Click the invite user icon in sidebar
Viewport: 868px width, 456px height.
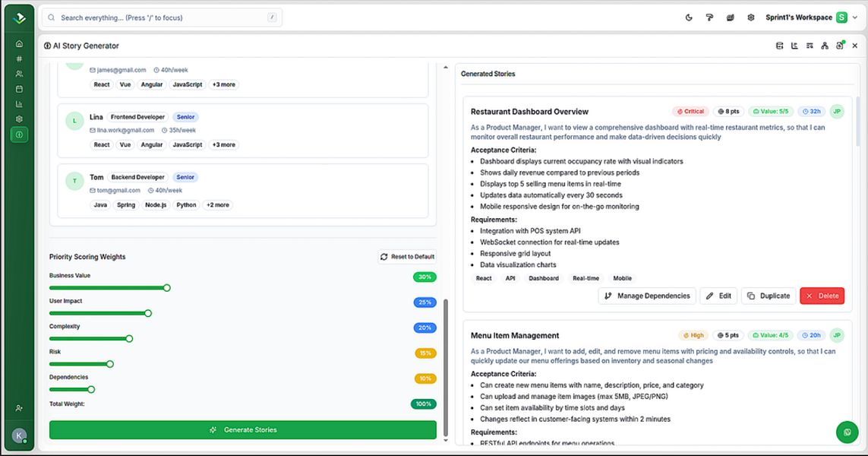(20, 408)
